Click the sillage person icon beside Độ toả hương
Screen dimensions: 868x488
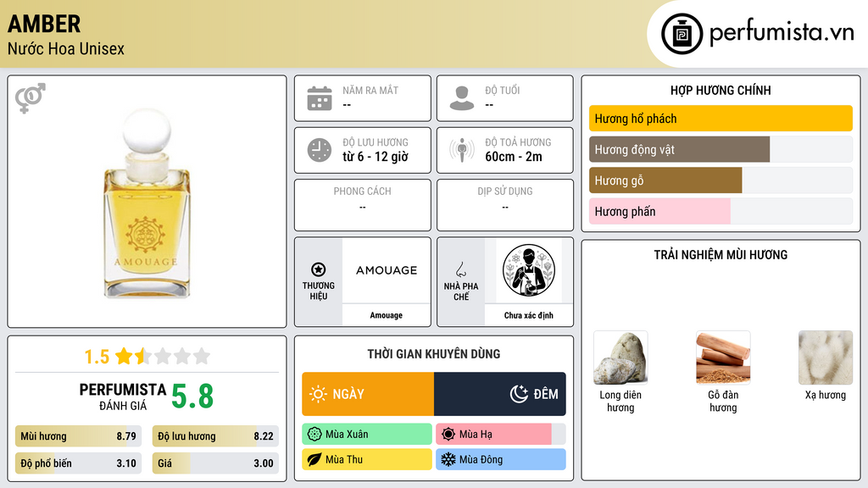pos(462,150)
